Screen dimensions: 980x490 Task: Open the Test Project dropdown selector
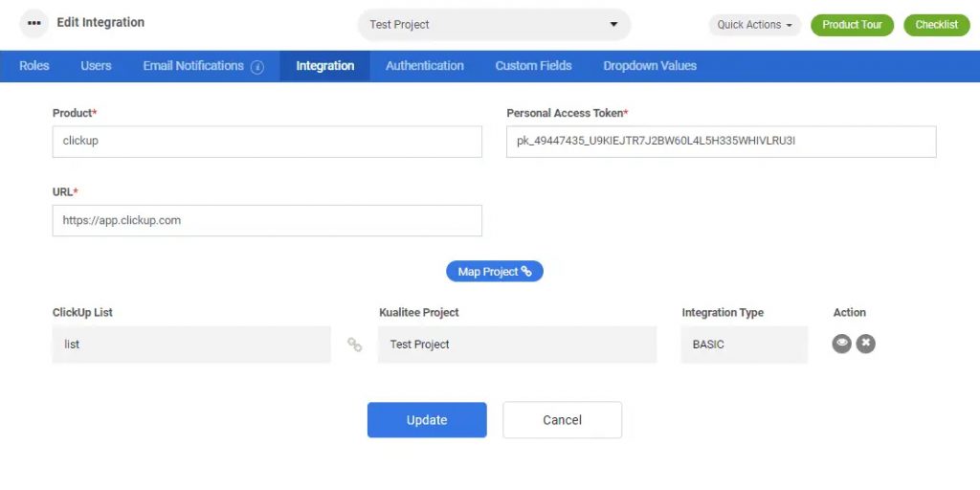click(x=494, y=25)
